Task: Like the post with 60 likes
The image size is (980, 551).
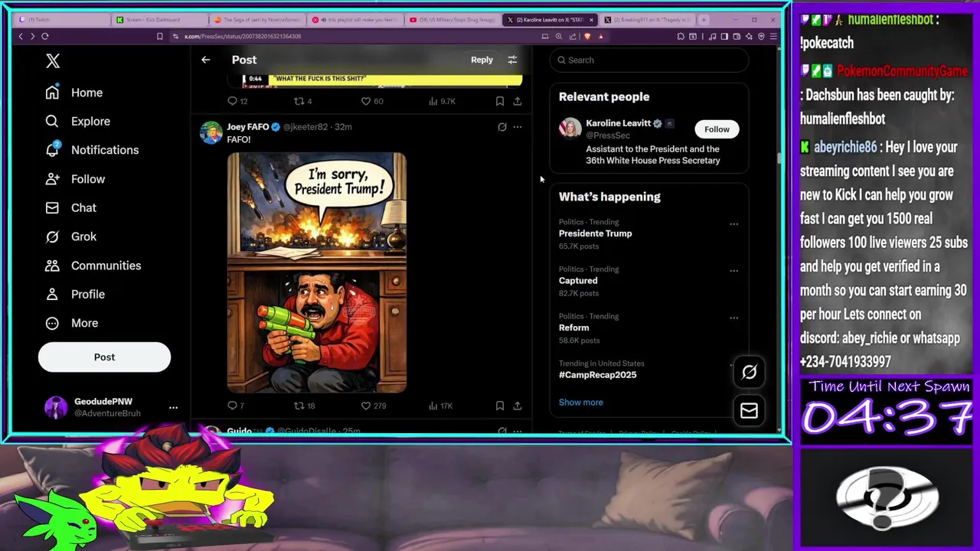Action: 372,101
